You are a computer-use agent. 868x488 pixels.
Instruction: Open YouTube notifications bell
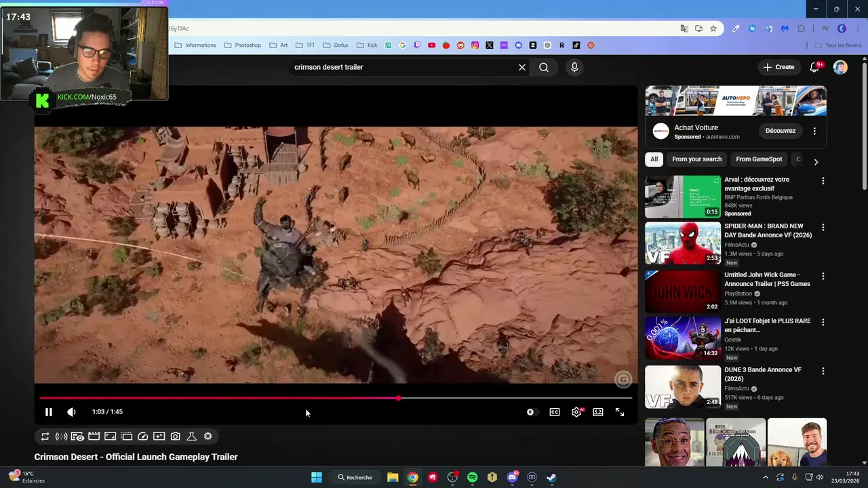pyautogui.click(x=816, y=67)
